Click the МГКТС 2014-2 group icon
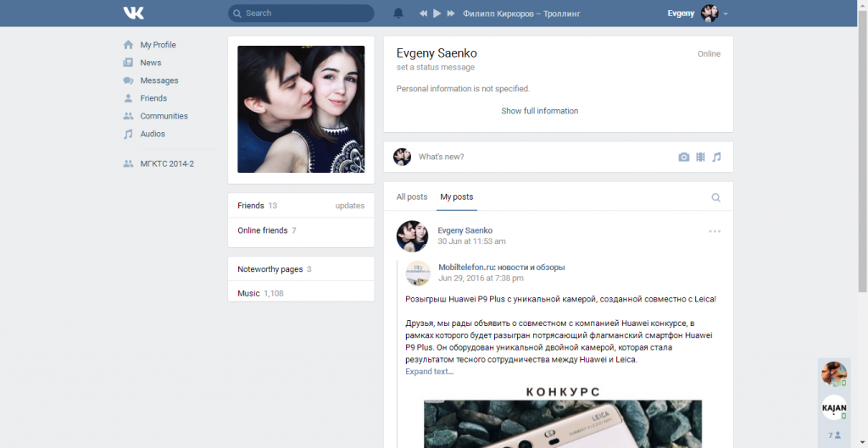Image resolution: width=868 pixels, height=448 pixels. (x=129, y=163)
